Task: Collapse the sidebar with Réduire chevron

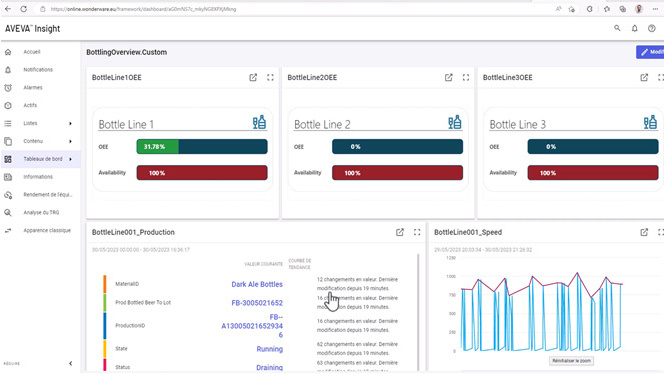Action: (70, 363)
